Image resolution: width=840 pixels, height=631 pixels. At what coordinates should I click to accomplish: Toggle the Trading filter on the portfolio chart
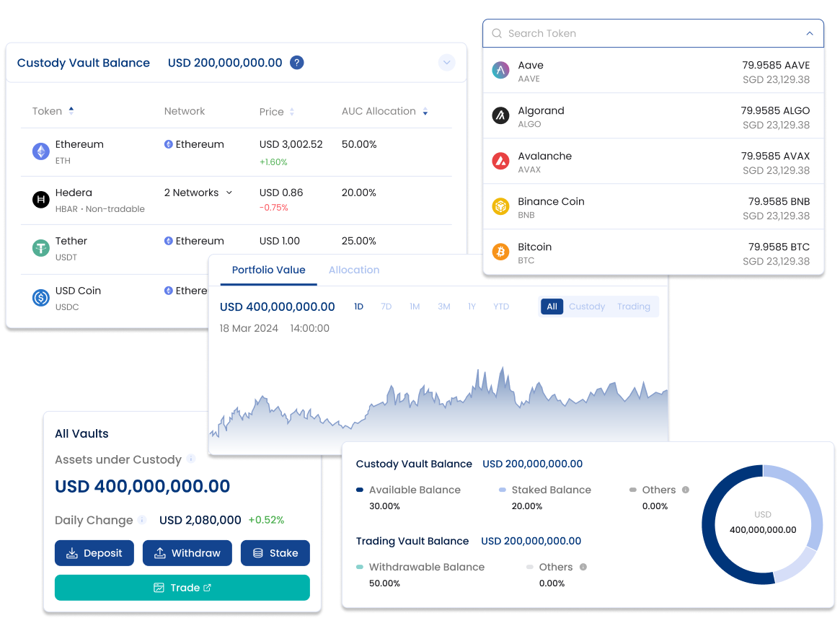(x=634, y=306)
